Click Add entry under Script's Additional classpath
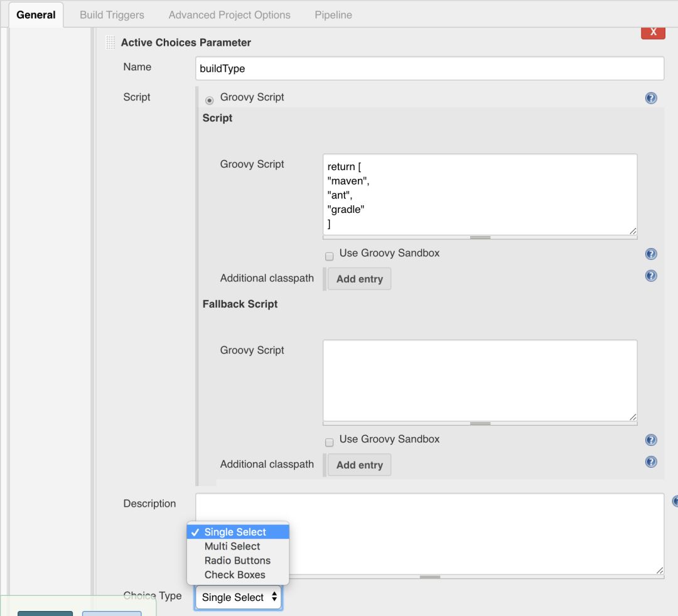Image resolution: width=678 pixels, height=616 pixels. [359, 279]
